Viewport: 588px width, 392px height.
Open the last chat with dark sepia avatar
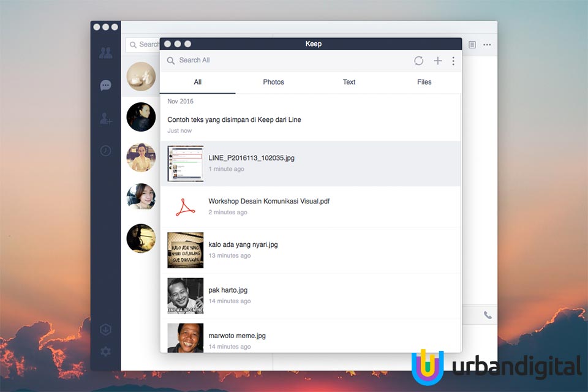[141, 238]
